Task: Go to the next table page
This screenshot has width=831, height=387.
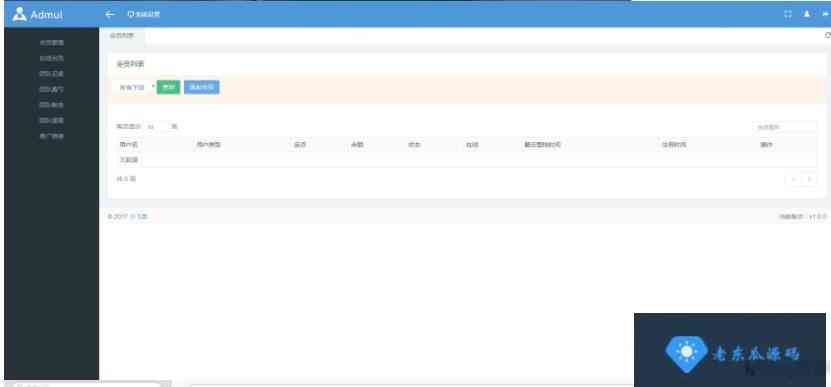Action: [x=809, y=179]
